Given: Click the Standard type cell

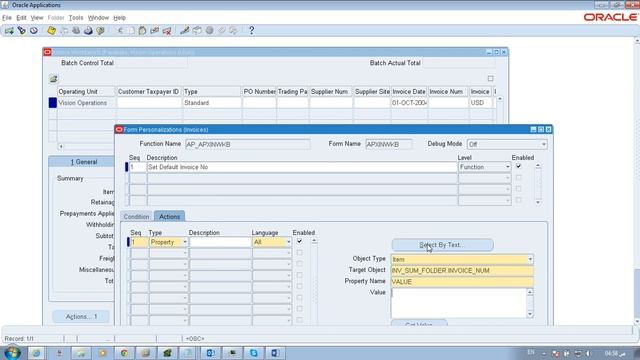Looking at the screenshot, I should 212,103.
